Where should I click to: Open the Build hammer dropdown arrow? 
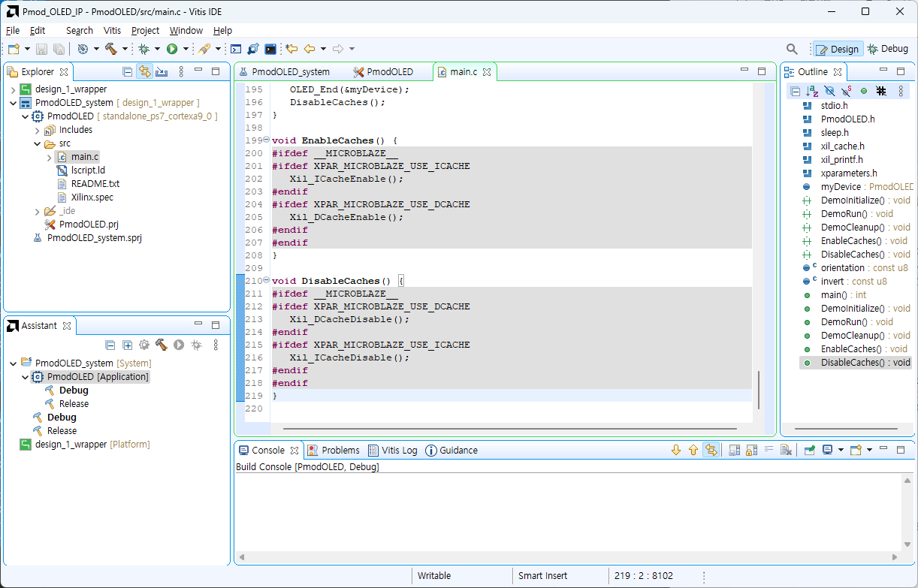click(x=125, y=49)
